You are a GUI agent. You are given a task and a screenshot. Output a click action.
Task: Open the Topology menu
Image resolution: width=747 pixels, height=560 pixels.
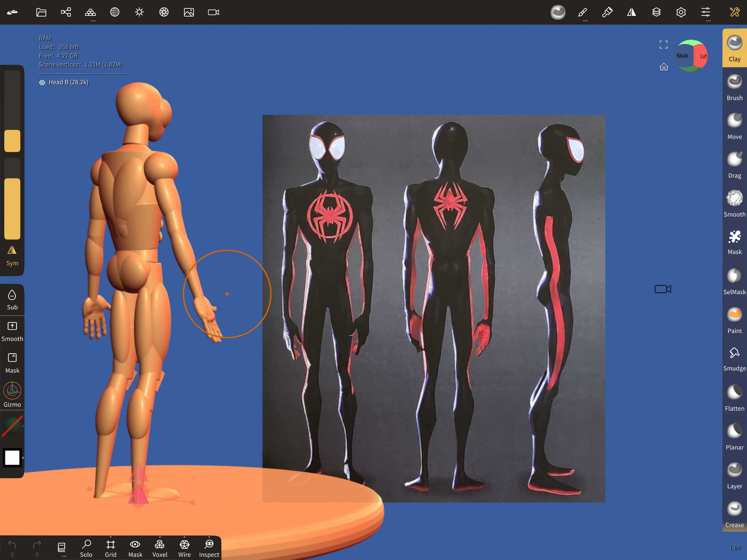coord(91,13)
